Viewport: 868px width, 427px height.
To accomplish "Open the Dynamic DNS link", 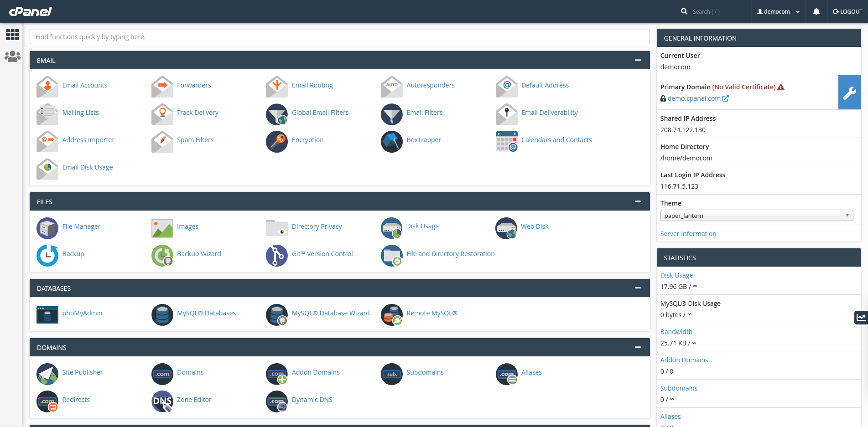I will [x=312, y=400].
